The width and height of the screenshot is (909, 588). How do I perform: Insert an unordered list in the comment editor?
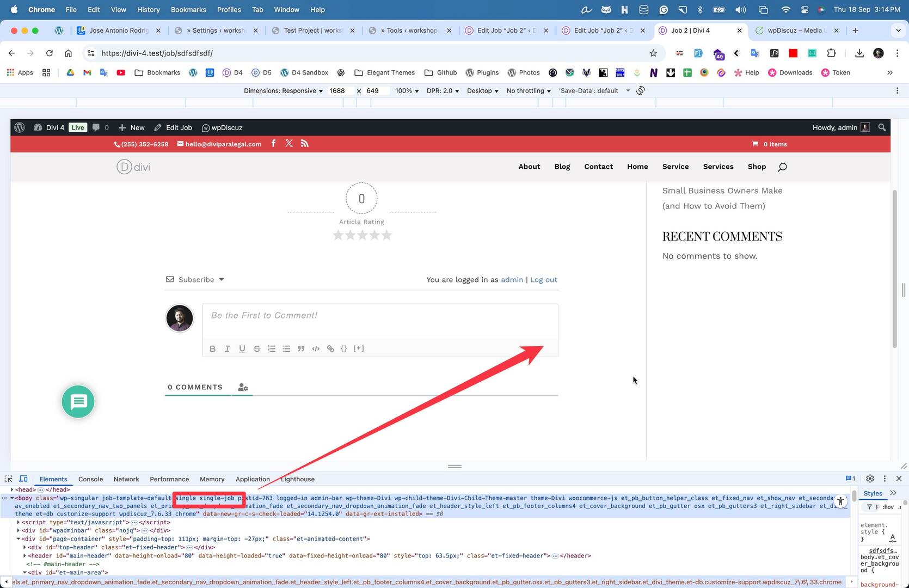[286, 348]
